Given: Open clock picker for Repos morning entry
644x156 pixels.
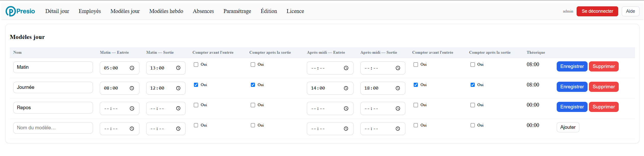Looking at the screenshot, I should point(132,108).
